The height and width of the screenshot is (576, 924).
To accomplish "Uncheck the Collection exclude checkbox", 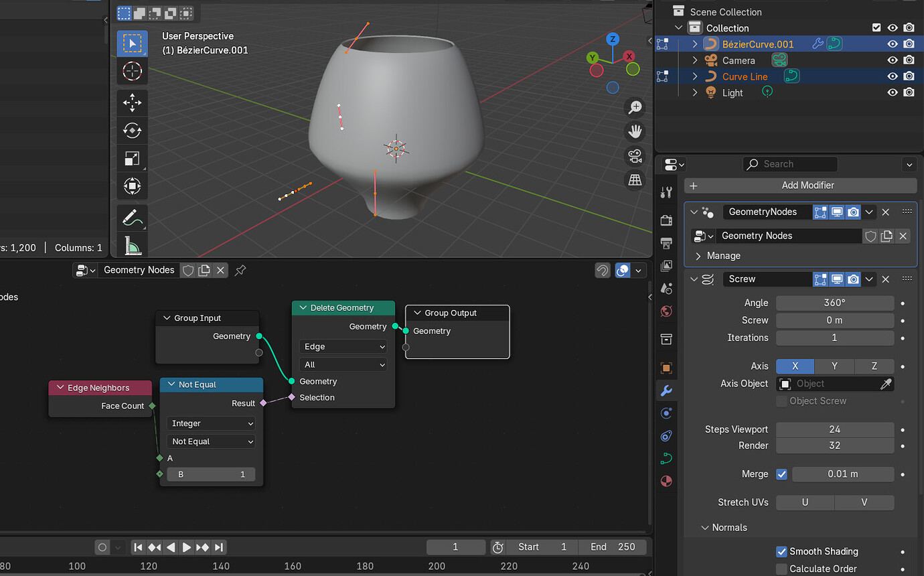I will (x=876, y=28).
